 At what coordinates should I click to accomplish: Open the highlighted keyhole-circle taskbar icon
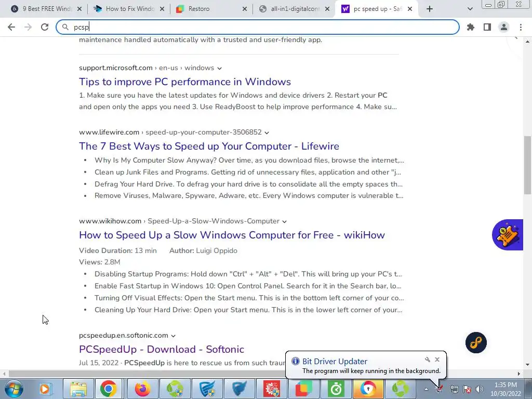[368, 389]
